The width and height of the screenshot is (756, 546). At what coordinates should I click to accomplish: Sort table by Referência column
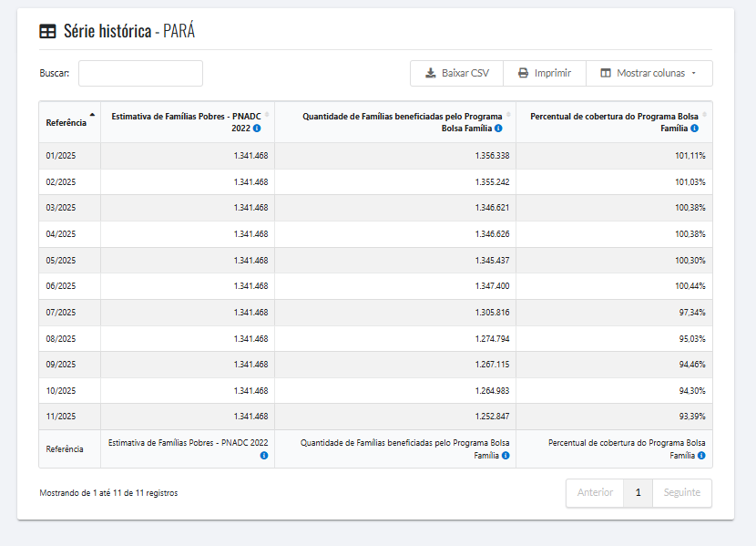click(69, 122)
